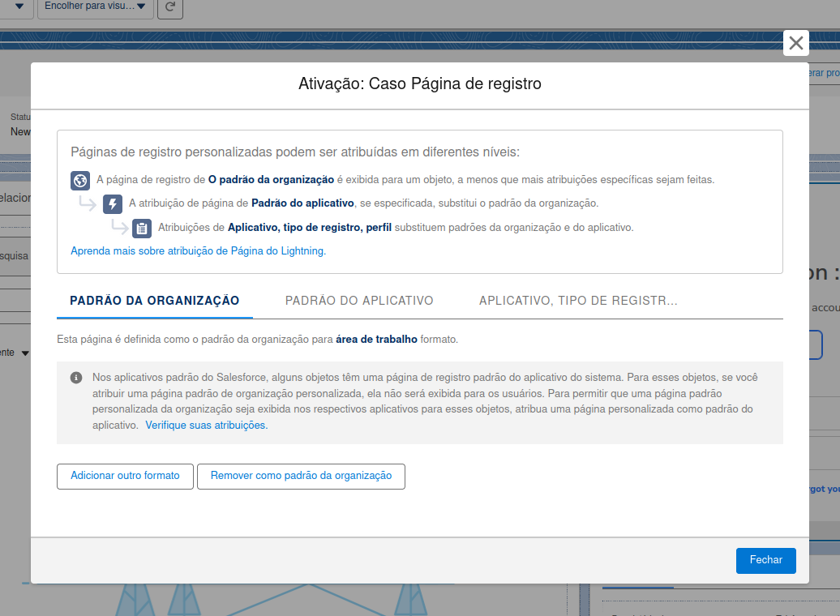Image resolution: width=840 pixels, height=616 pixels.
Task: Click 'Remover como padrão da organização'
Action: click(x=301, y=476)
